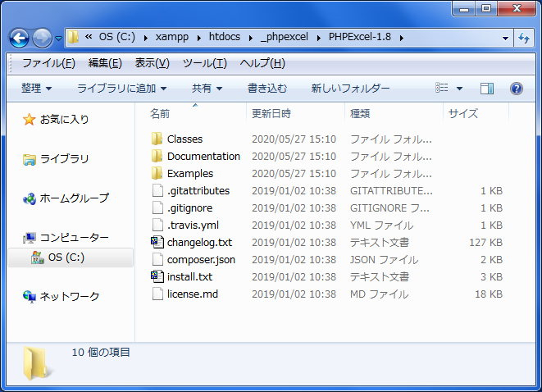The height and width of the screenshot is (392, 542).
Task: Select the composer.json file icon
Action: 157,260
